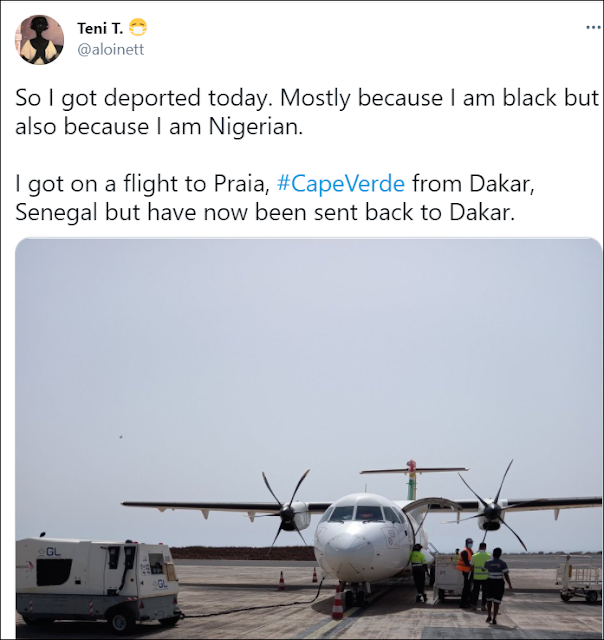The image size is (604, 640).
Task: Click the word "Nigerian." in the tweet
Action: point(256,127)
